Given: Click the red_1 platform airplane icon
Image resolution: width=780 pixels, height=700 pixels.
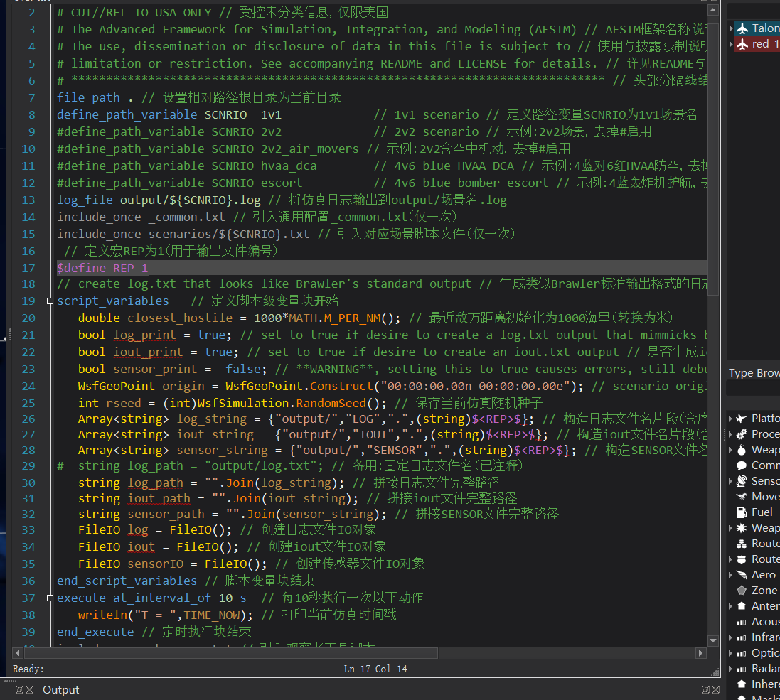Looking at the screenshot, I should [x=743, y=44].
